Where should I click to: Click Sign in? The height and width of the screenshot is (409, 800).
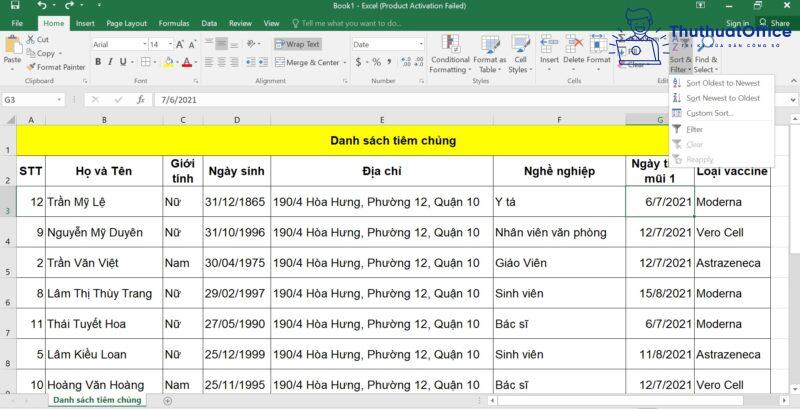coord(738,23)
